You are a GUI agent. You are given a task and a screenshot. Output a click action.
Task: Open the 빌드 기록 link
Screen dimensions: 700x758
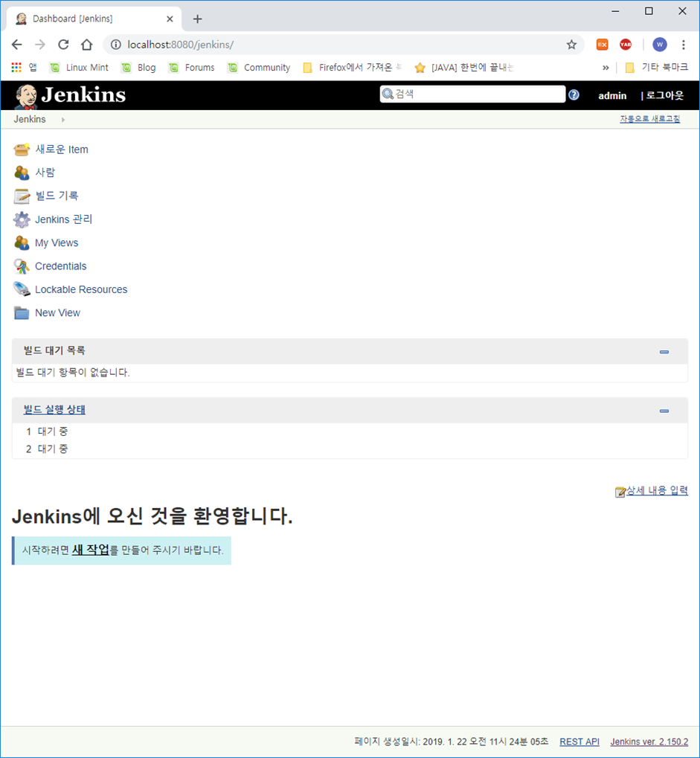point(57,196)
